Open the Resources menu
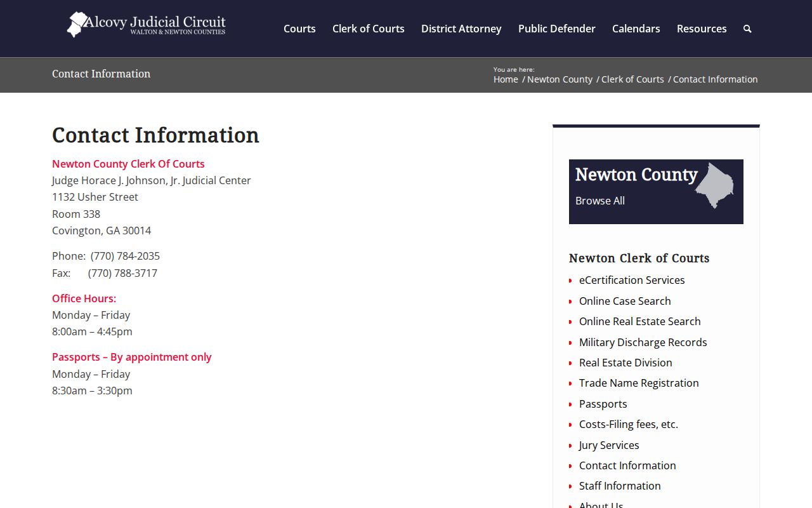 click(x=702, y=29)
